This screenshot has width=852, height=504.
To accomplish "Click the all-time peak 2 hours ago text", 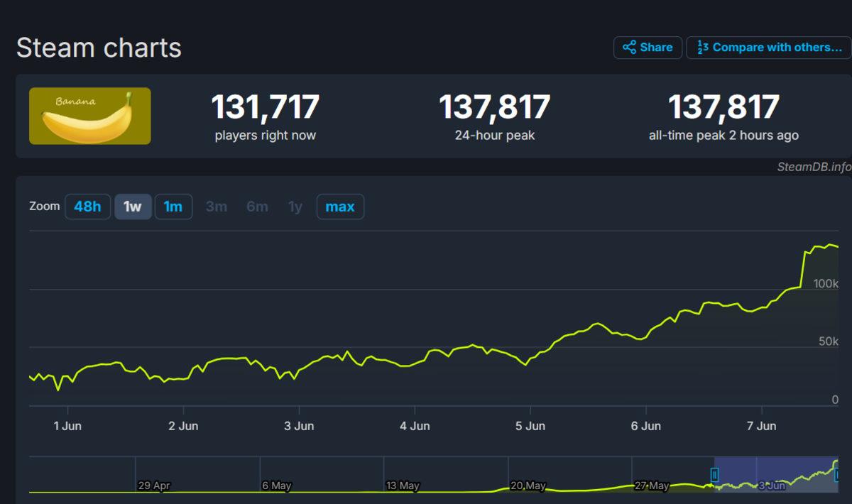I will click(x=723, y=136).
